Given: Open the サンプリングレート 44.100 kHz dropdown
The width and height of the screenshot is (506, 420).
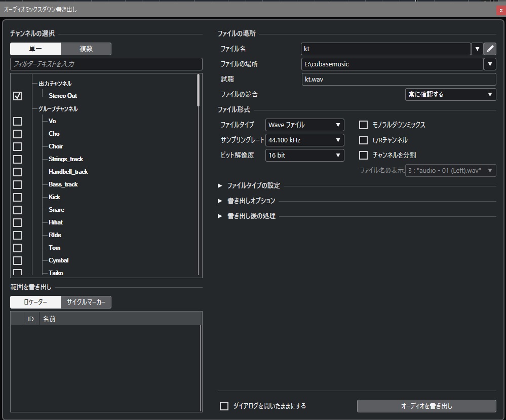Looking at the screenshot, I should (304, 140).
